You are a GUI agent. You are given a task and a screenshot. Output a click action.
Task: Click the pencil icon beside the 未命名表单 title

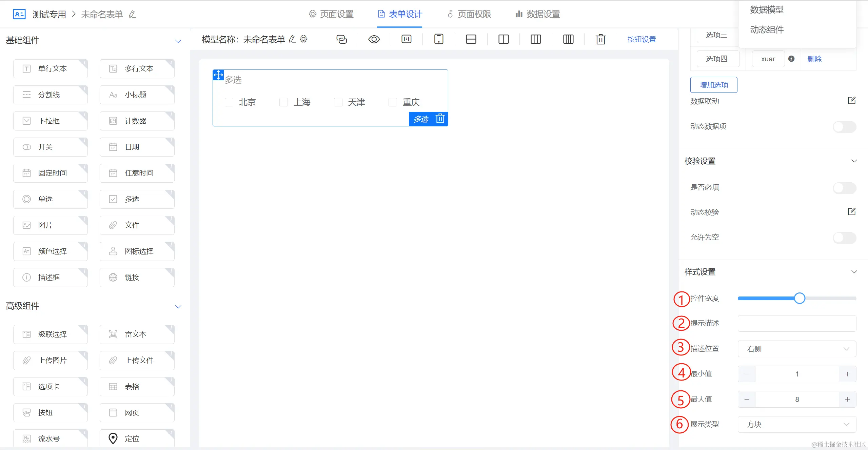pos(132,14)
